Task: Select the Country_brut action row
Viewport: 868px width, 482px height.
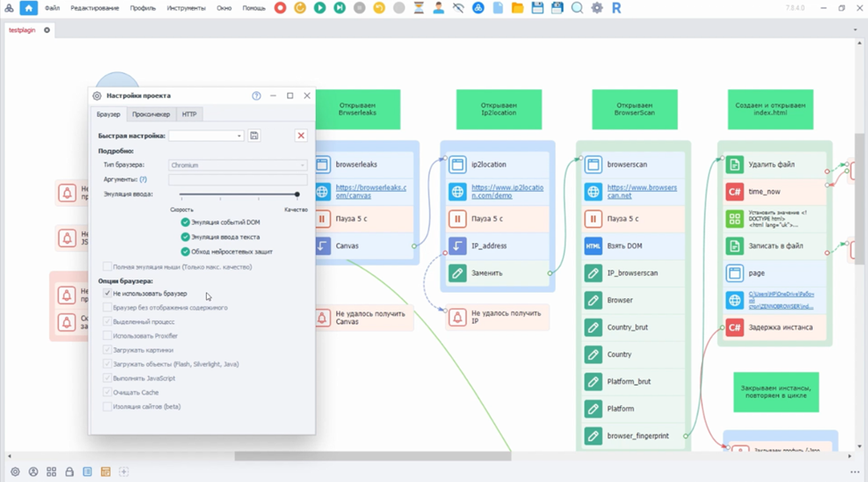Action: [x=633, y=328]
